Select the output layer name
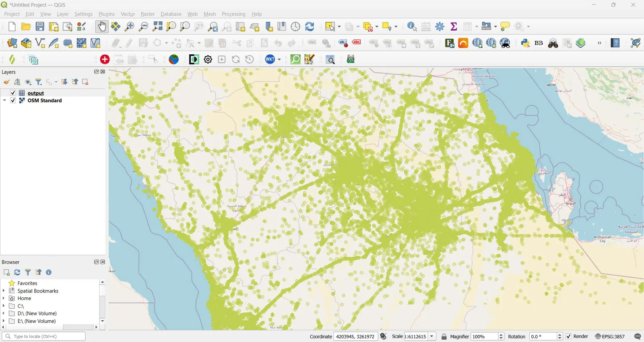Screen dimensions: 644x342 [36, 93]
